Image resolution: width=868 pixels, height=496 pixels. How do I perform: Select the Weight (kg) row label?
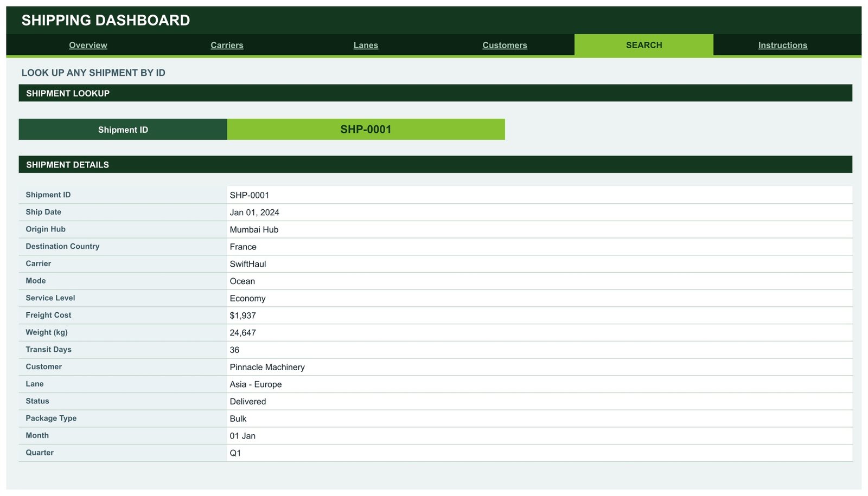[47, 332]
